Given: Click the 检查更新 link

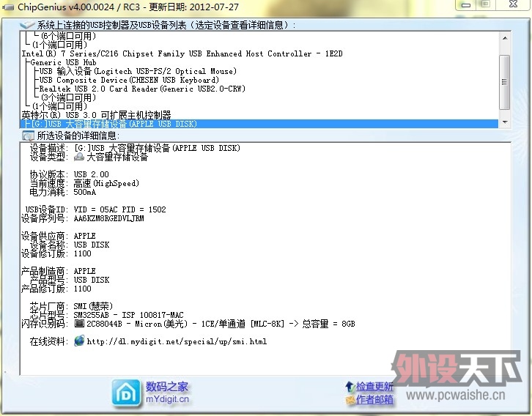Looking at the screenshot, I should [374, 387].
